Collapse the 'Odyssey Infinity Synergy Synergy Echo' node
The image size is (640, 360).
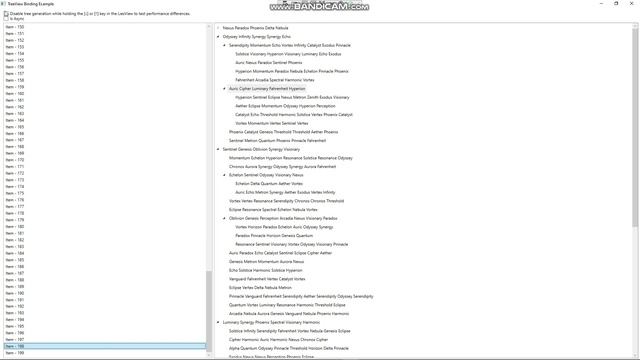218,37
